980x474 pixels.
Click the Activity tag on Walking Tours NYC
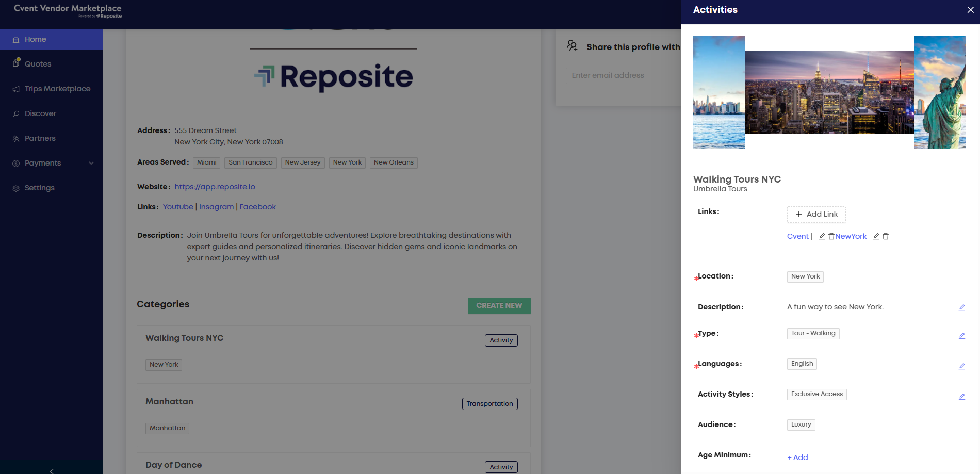(501, 340)
